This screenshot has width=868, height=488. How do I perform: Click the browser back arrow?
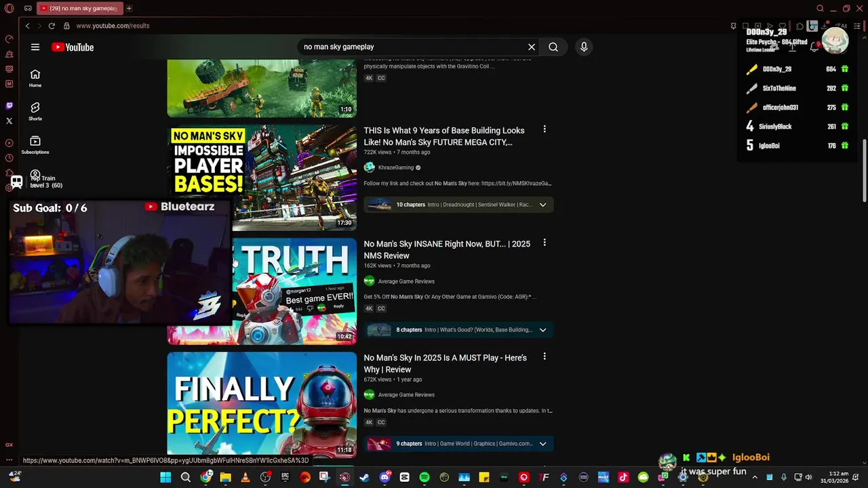pyautogui.click(x=27, y=26)
